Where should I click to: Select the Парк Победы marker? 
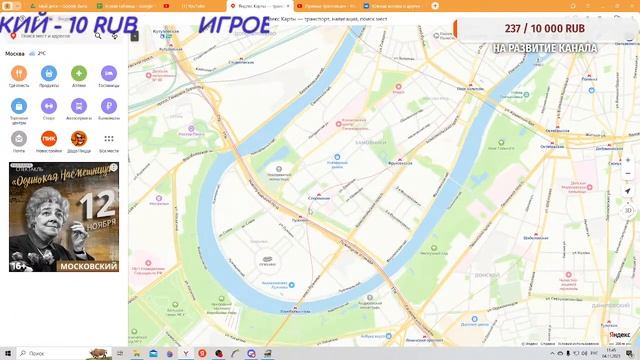(191, 129)
